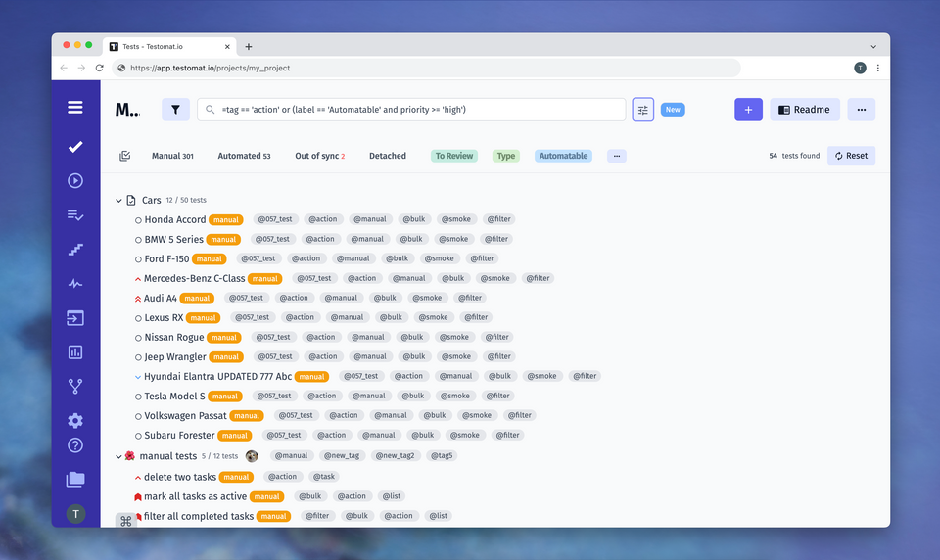Click the Cars suite file icon
Viewport: 940px width, 560px height.
(130, 201)
